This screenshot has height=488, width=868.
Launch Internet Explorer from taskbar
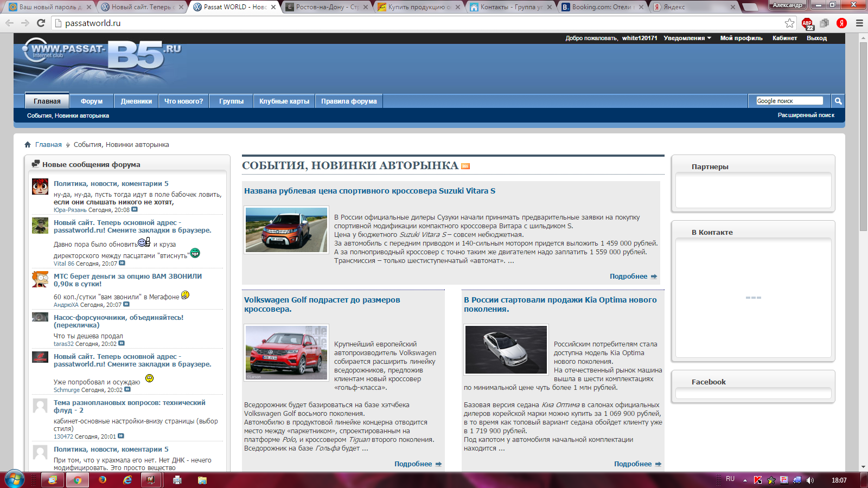point(127,480)
